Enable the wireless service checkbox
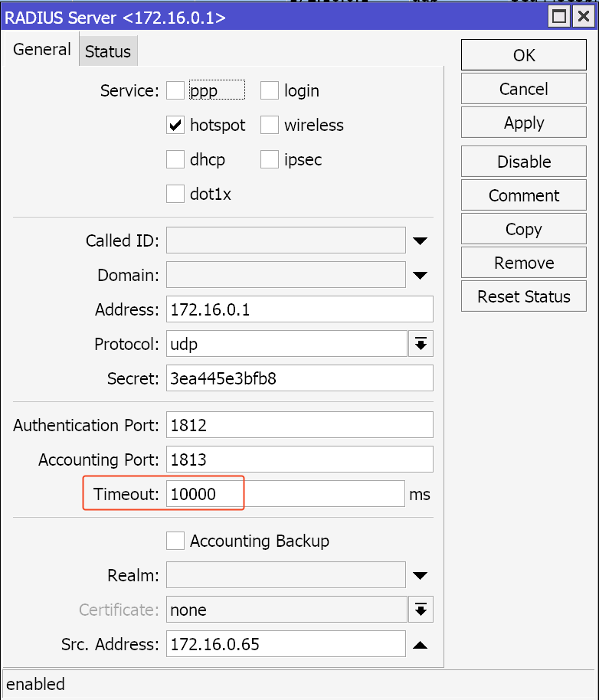This screenshot has width=599, height=700. click(x=270, y=125)
